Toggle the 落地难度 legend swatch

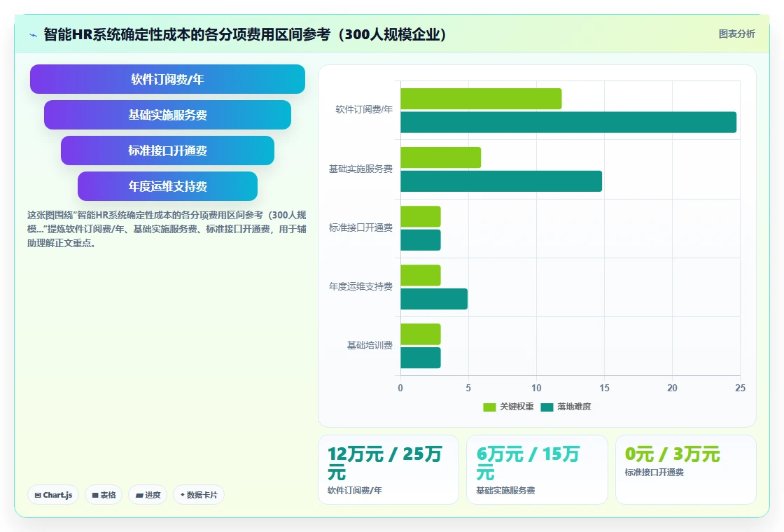[x=547, y=407]
